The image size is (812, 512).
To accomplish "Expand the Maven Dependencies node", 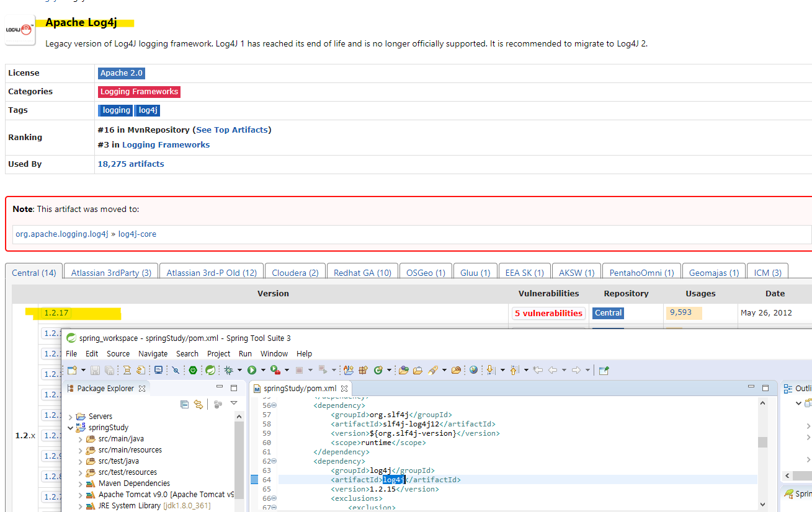I will (x=80, y=483).
